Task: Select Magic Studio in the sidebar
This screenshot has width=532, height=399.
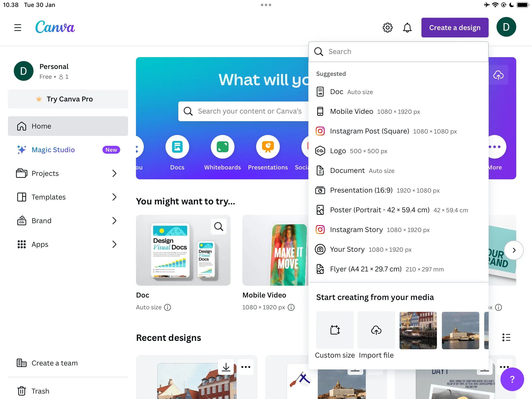Action: (53, 150)
